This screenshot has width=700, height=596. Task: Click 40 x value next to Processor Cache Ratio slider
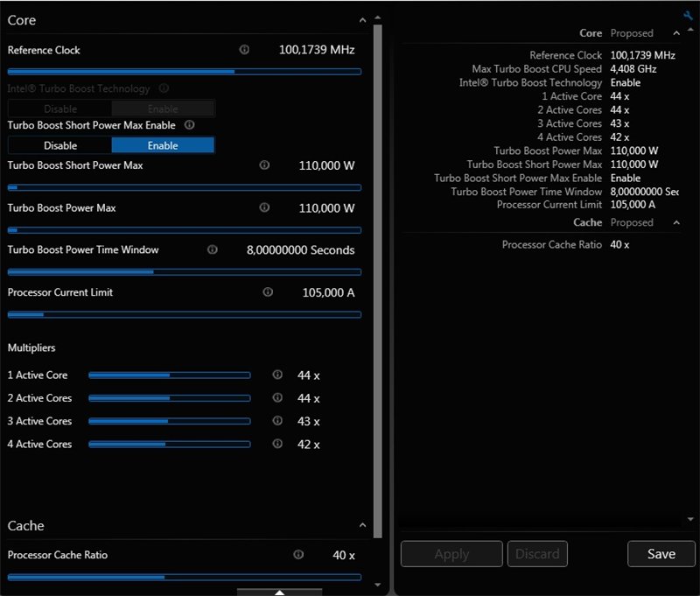(x=344, y=555)
